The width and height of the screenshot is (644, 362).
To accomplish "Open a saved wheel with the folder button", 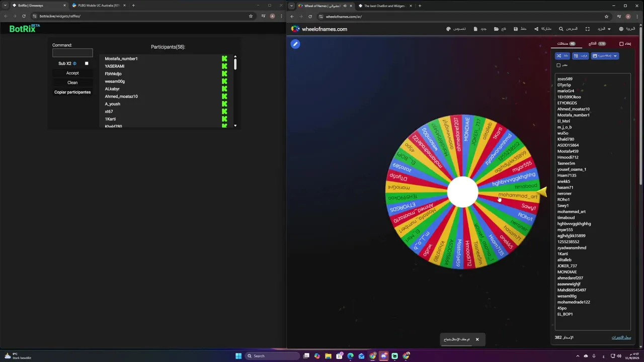I will [x=500, y=29].
